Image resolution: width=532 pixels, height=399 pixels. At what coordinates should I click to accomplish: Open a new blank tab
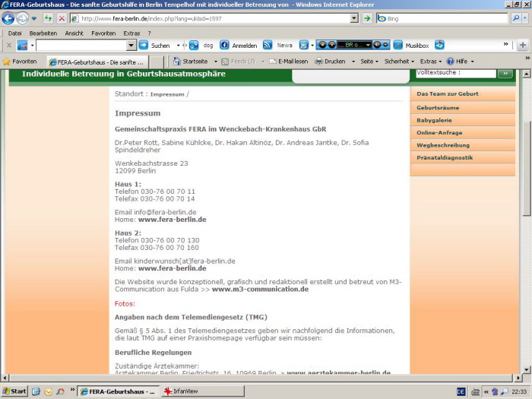(x=157, y=62)
